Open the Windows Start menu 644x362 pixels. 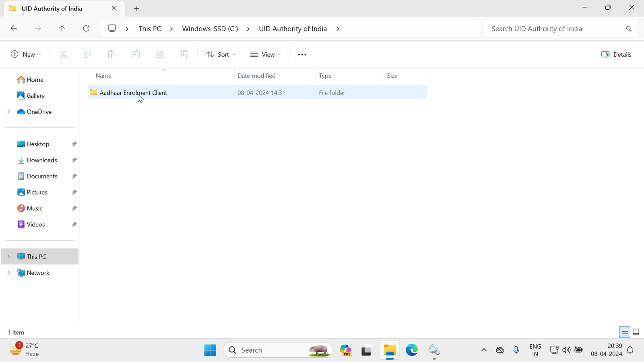pos(210,350)
